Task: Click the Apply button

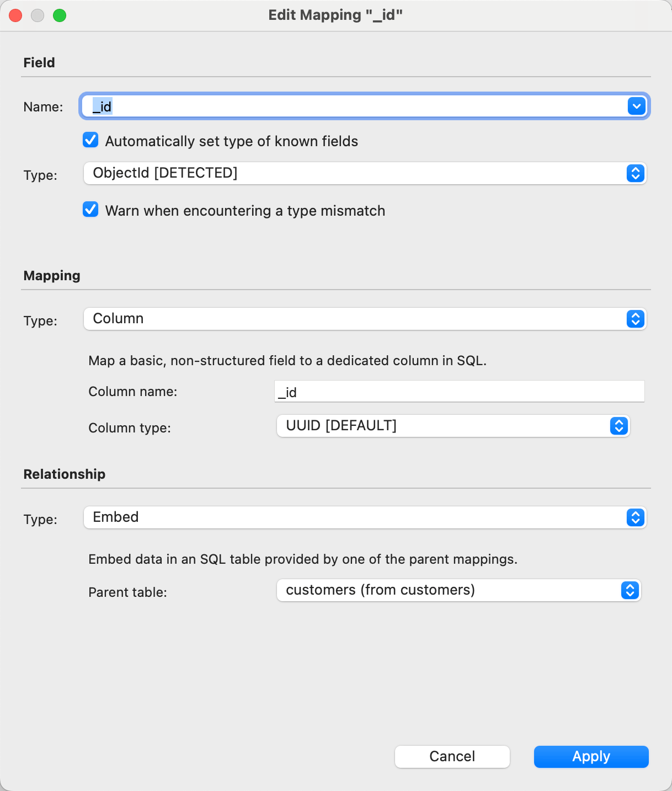Action: 591,756
